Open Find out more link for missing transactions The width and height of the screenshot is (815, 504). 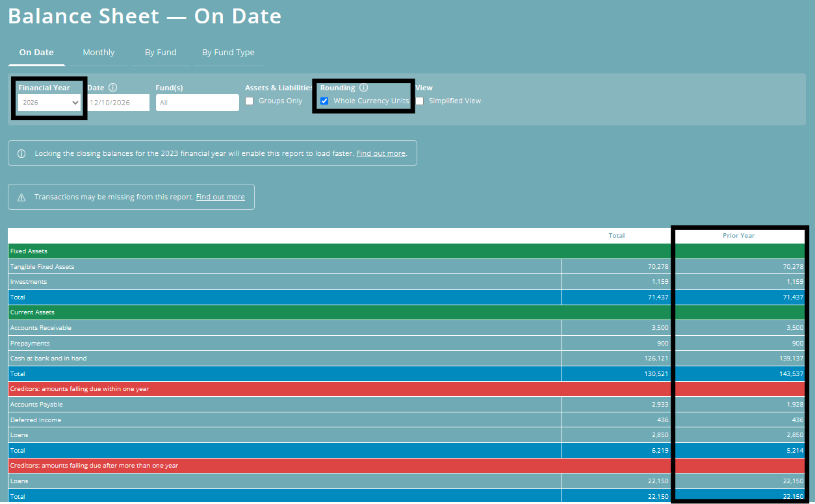pos(220,197)
